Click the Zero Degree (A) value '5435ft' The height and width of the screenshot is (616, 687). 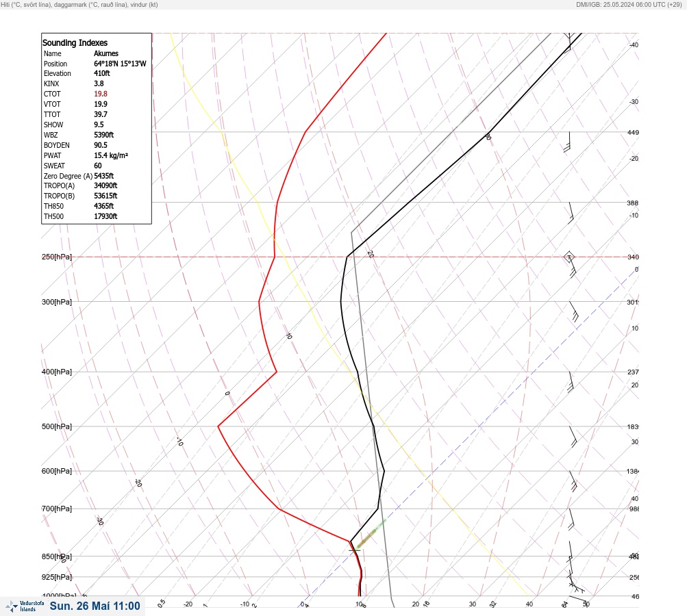[x=104, y=176]
